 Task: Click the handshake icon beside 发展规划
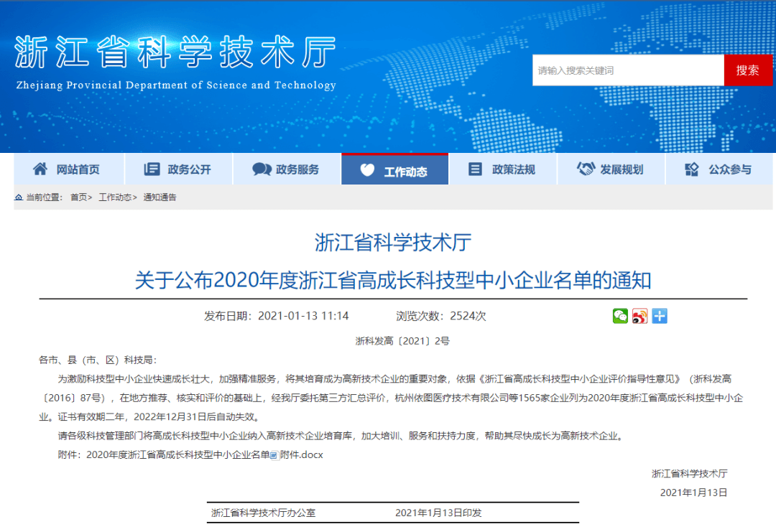(x=586, y=169)
